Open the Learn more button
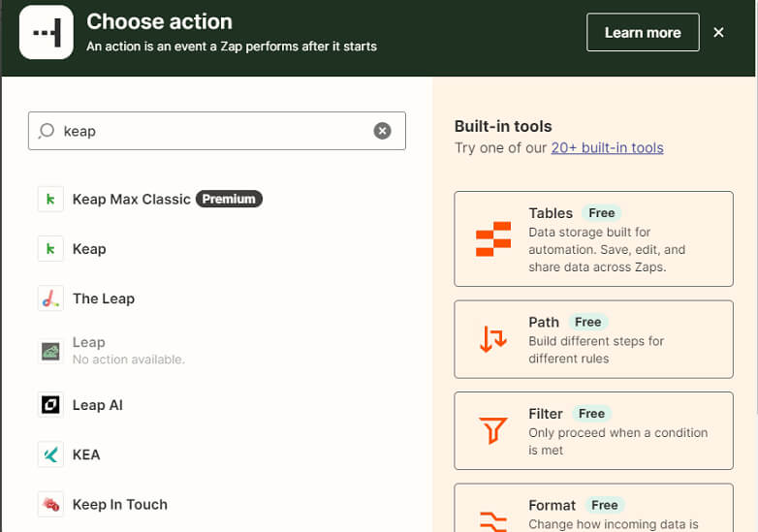Viewport: 758px width, 532px height. point(643,32)
